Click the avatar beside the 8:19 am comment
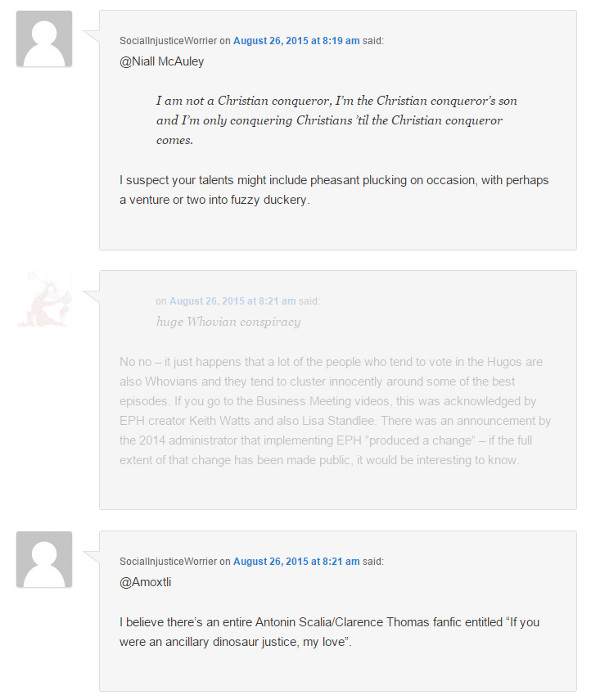The image size is (600, 700). tap(44, 39)
